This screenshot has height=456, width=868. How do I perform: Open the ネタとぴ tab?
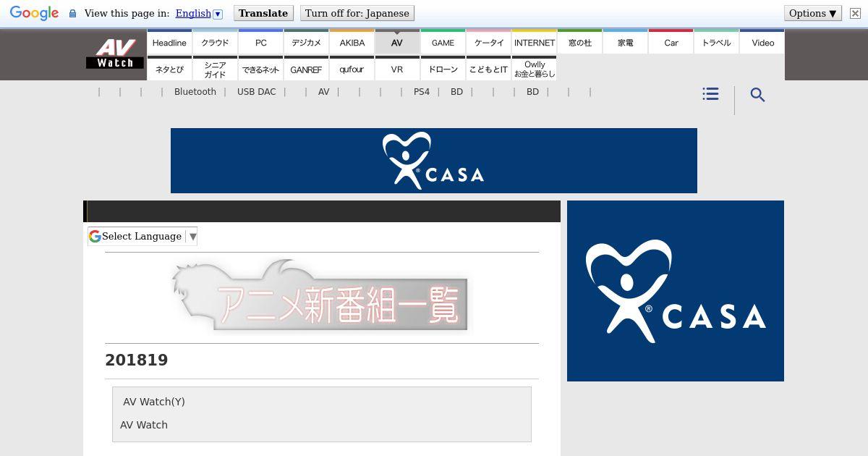click(x=169, y=69)
